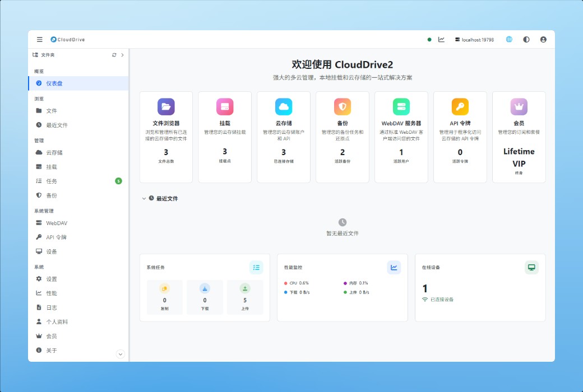This screenshot has width=583, height=392.
Task: Refresh the 文件夹 folder tree
Action: pos(114,55)
